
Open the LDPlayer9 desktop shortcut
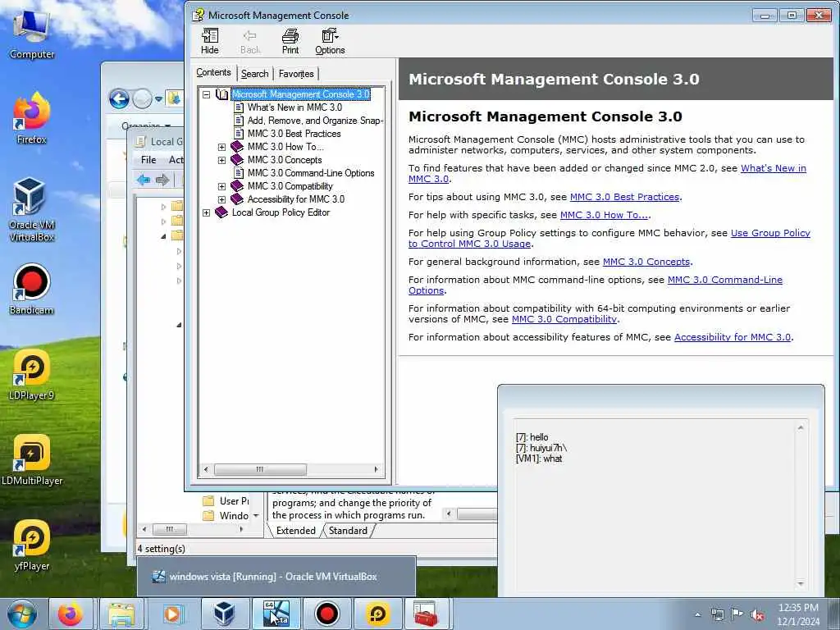tap(32, 374)
